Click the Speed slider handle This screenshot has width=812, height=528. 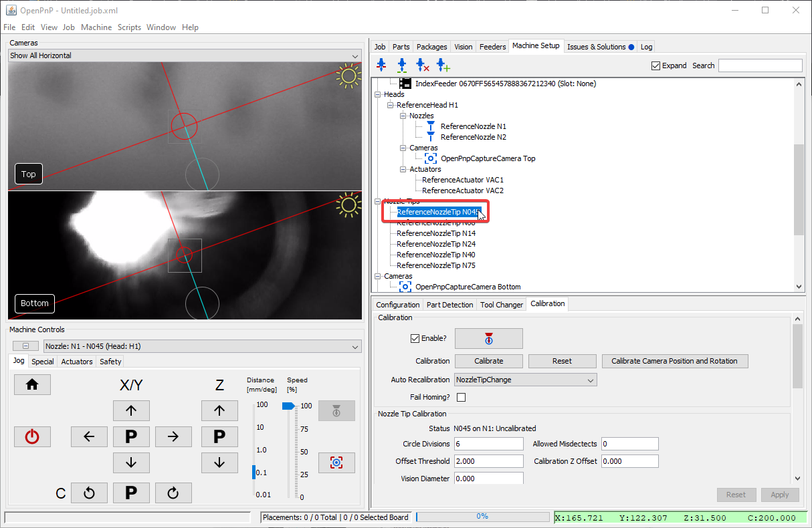(x=288, y=406)
